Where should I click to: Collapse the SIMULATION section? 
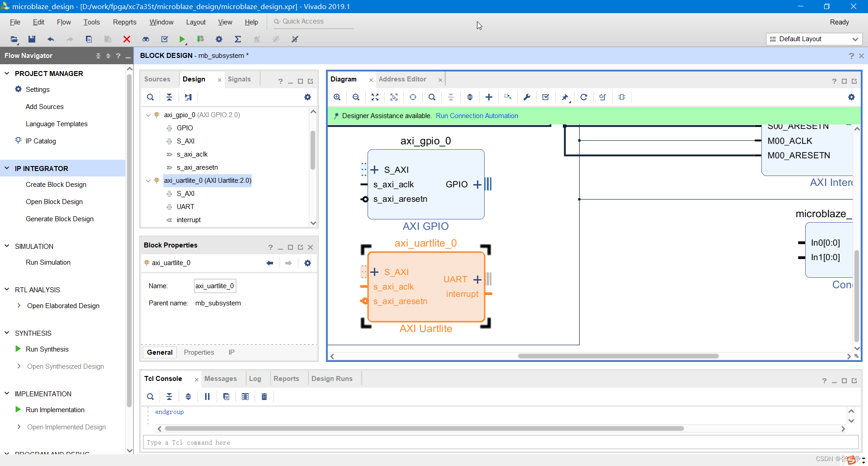pyautogui.click(x=7, y=246)
